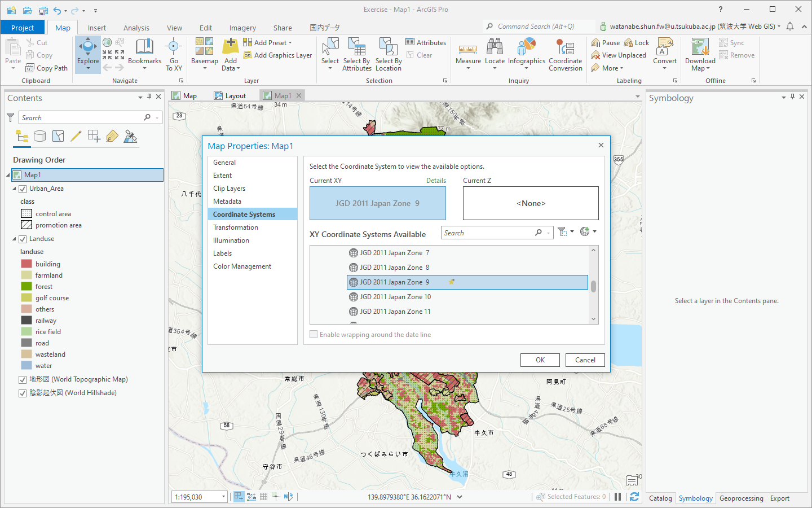This screenshot has height=508, width=812.
Task: Open coordinate display format dropdown
Action: pyautogui.click(x=460, y=497)
